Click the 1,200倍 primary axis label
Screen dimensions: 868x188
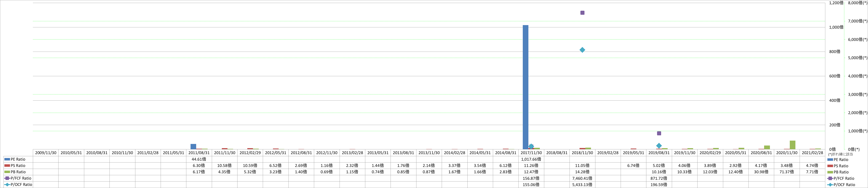click(x=836, y=3)
